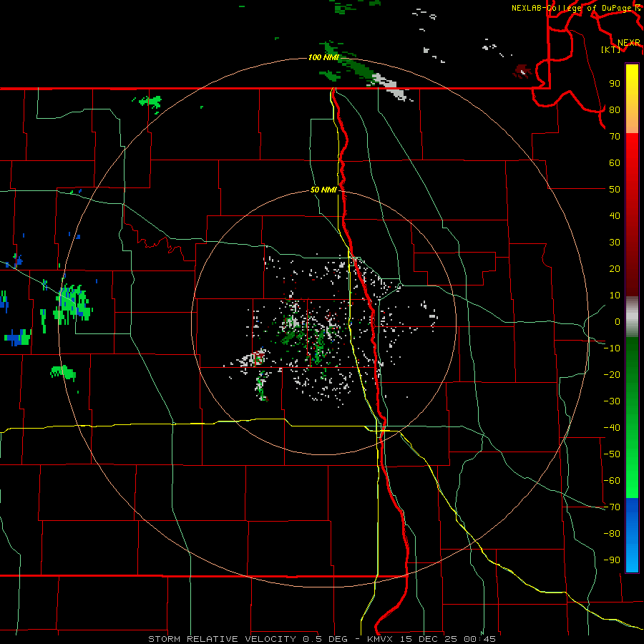
Task: Click the blue bottom segment of color bar
Action: [x=632, y=535]
